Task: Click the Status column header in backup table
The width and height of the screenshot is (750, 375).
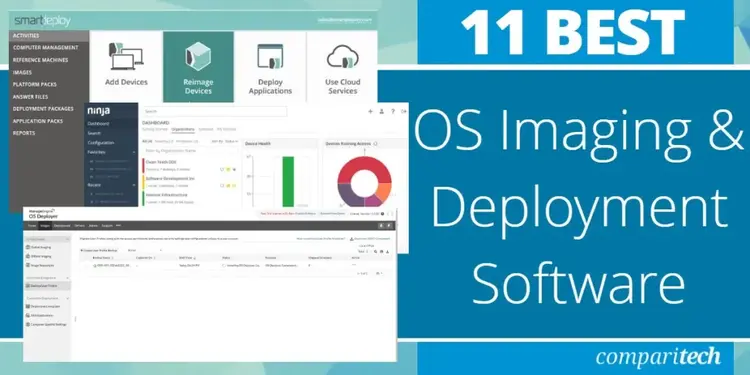Action: pyautogui.click(x=226, y=258)
